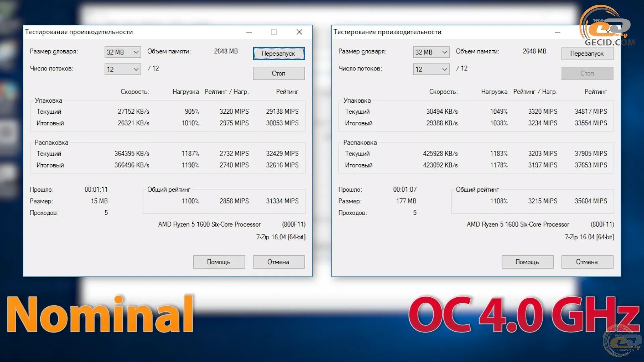This screenshot has height=362, width=644.
Task: Click size value 15 MB in left window
Action: pyautogui.click(x=99, y=201)
